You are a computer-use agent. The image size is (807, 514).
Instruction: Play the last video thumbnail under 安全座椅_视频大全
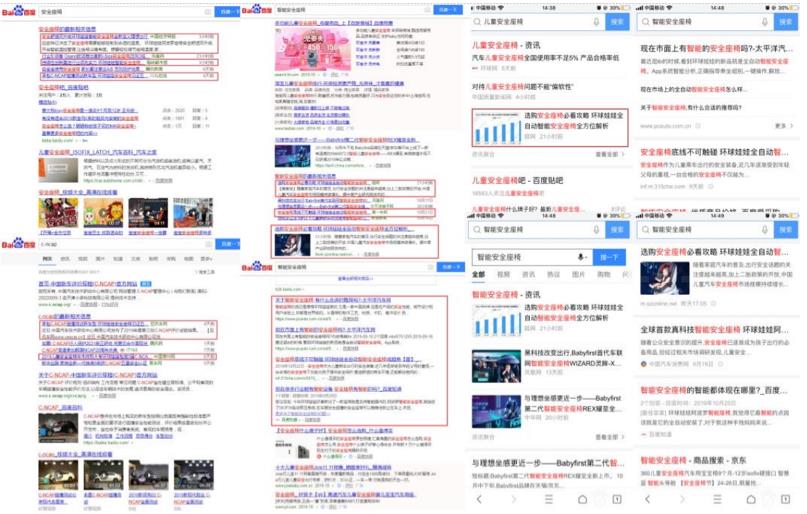click(193, 212)
